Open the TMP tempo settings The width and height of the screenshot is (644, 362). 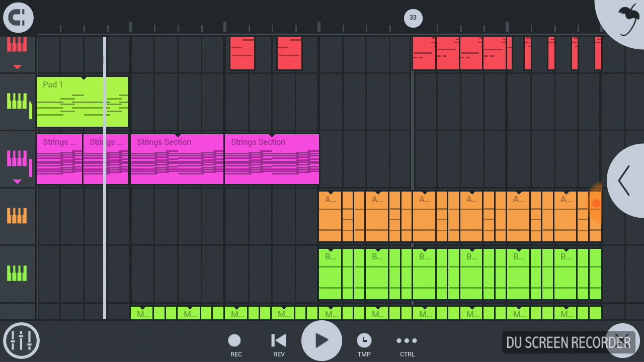[x=364, y=345]
